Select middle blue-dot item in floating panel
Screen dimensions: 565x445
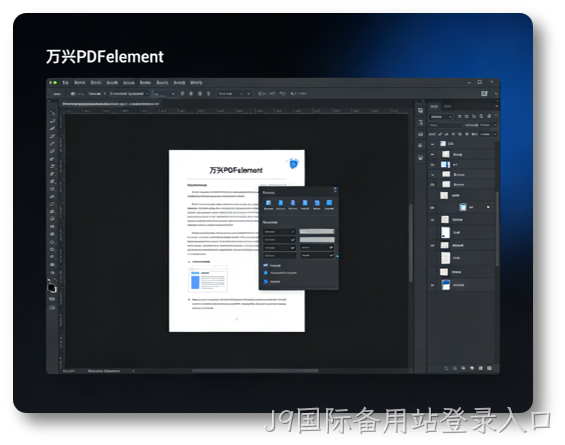click(x=280, y=273)
